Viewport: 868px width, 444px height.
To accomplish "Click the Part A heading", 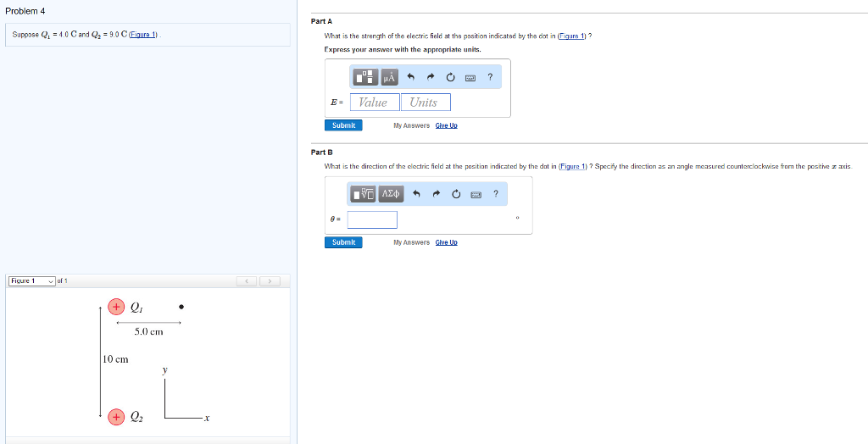I will click(x=321, y=21).
